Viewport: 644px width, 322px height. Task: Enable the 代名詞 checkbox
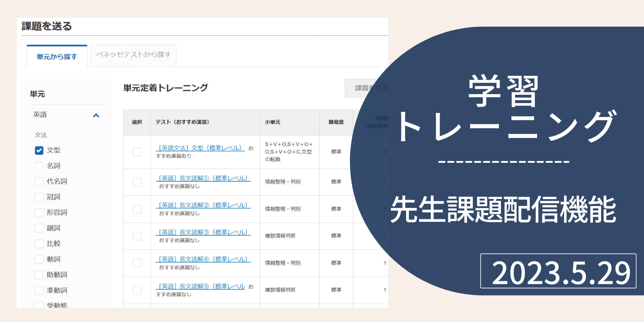39,181
